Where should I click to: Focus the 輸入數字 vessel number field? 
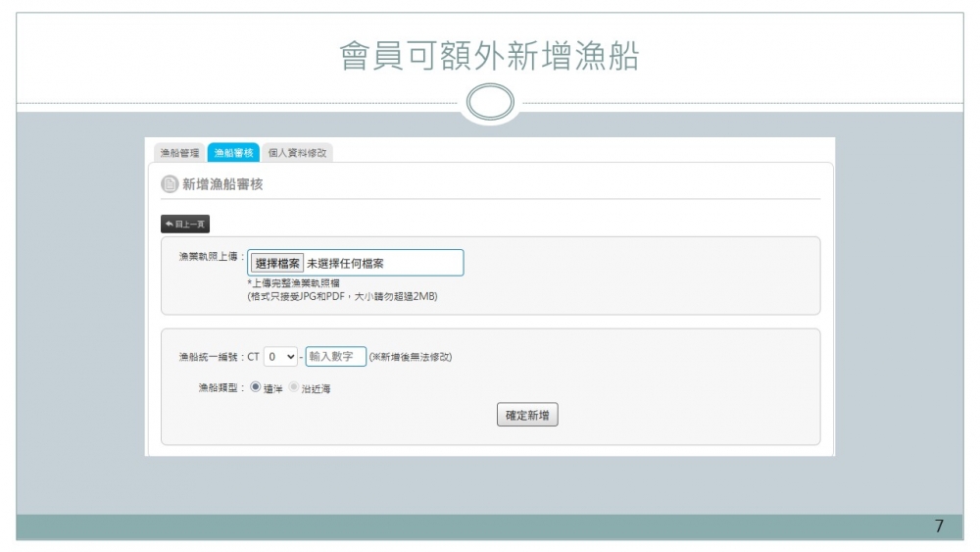click(335, 357)
